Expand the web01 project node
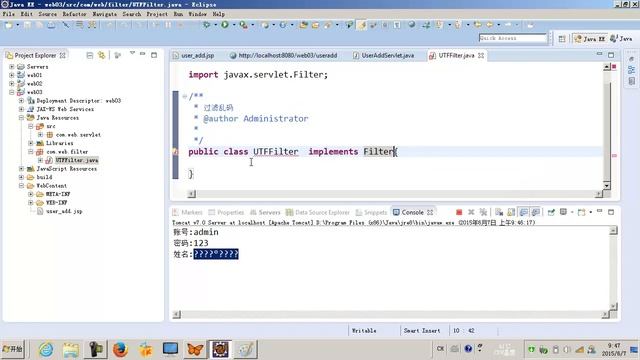 [x=12, y=75]
